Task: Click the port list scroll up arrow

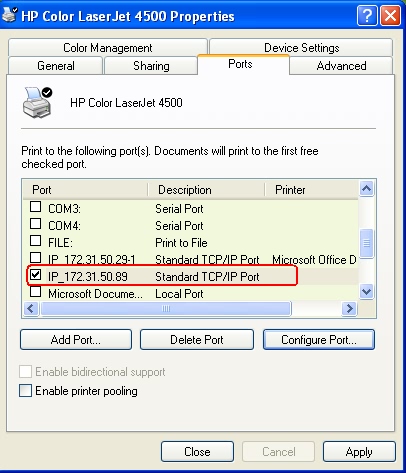Action: (x=367, y=189)
